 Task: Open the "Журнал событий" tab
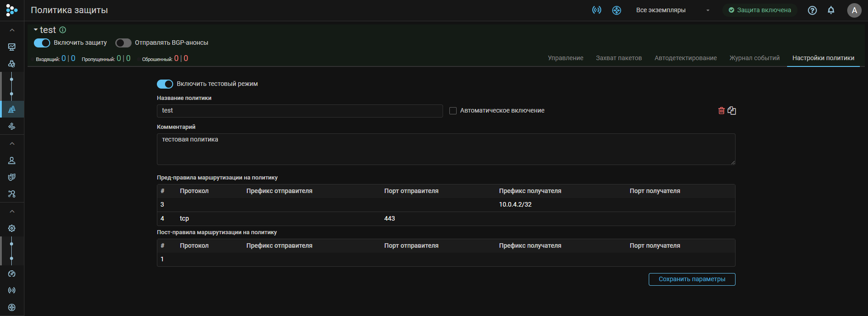click(x=754, y=58)
